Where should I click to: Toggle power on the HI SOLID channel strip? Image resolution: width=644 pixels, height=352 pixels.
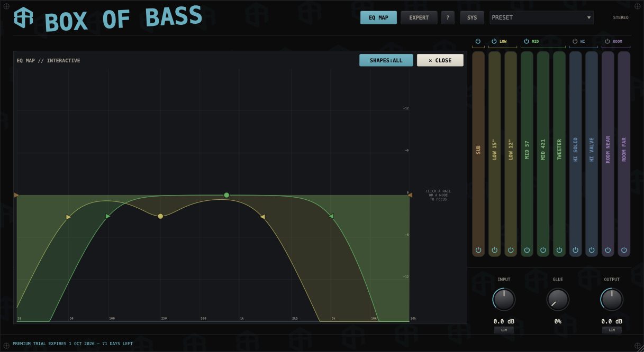tap(575, 249)
